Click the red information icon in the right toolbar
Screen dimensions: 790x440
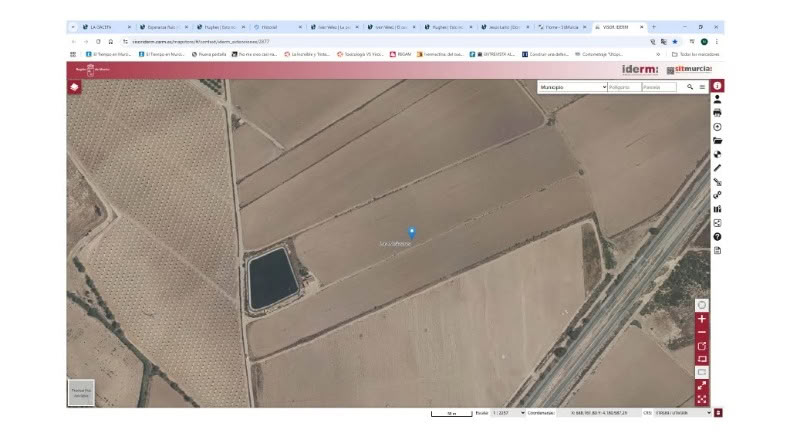click(717, 86)
